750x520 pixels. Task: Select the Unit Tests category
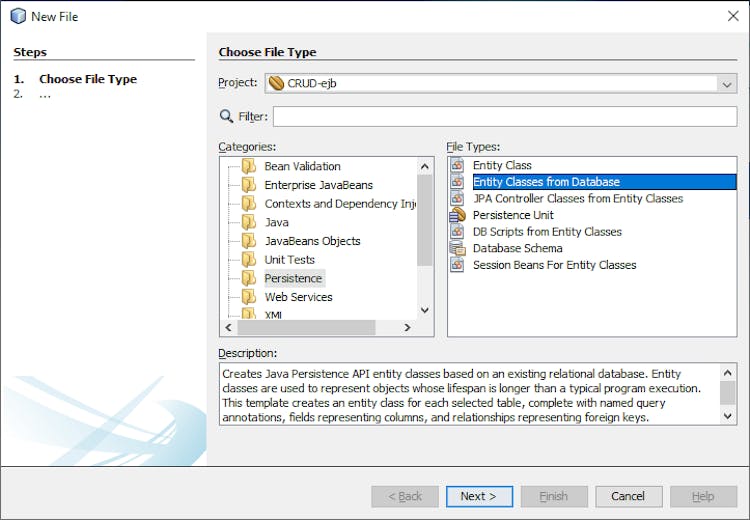289,260
